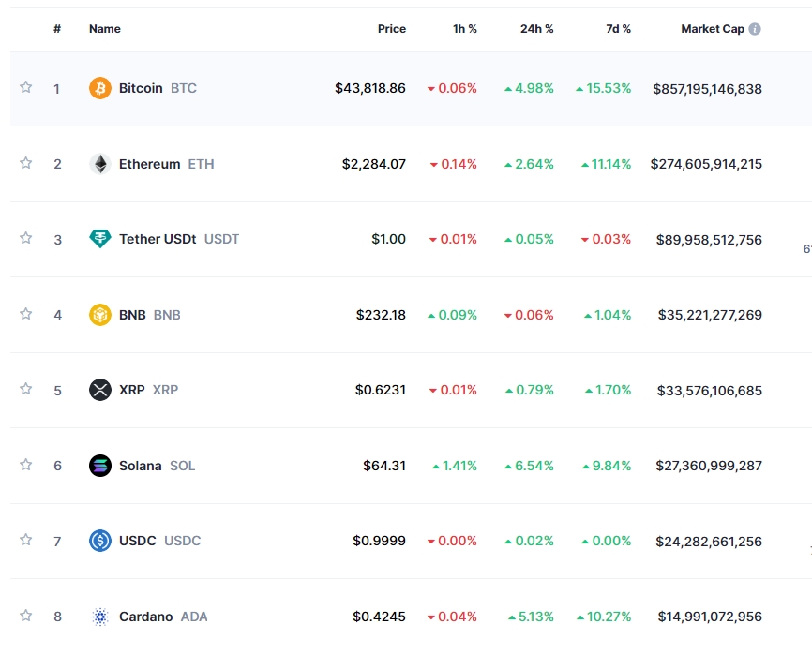Sort by the 1h % column header
Image resolution: width=812 pixels, height=654 pixels.
coord(464,29)
